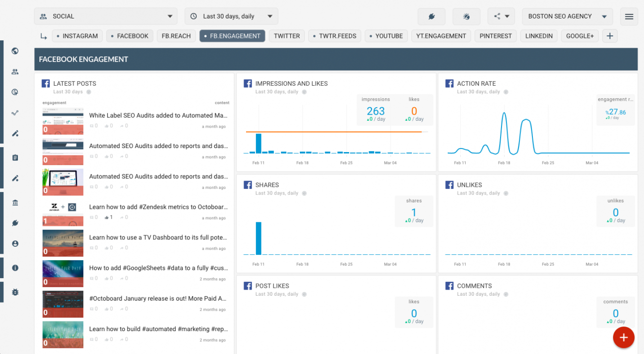Screen dimensions: 644x354
Task: Click thumbnail of White Label SEO Audits post
Action: point(63,121)
